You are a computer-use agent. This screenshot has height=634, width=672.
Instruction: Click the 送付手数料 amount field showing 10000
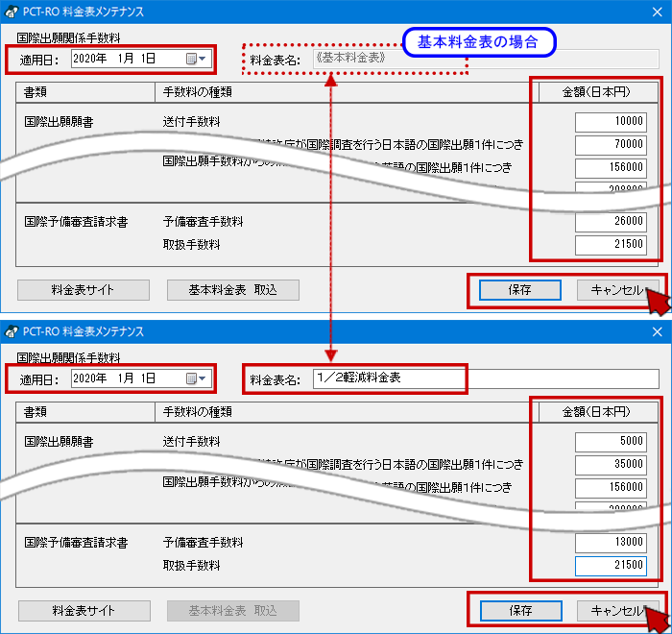tap(612, 122)
